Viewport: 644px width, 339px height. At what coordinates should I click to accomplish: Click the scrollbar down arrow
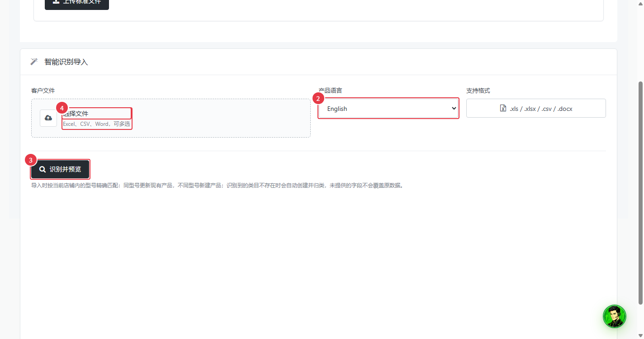[641, 335]
